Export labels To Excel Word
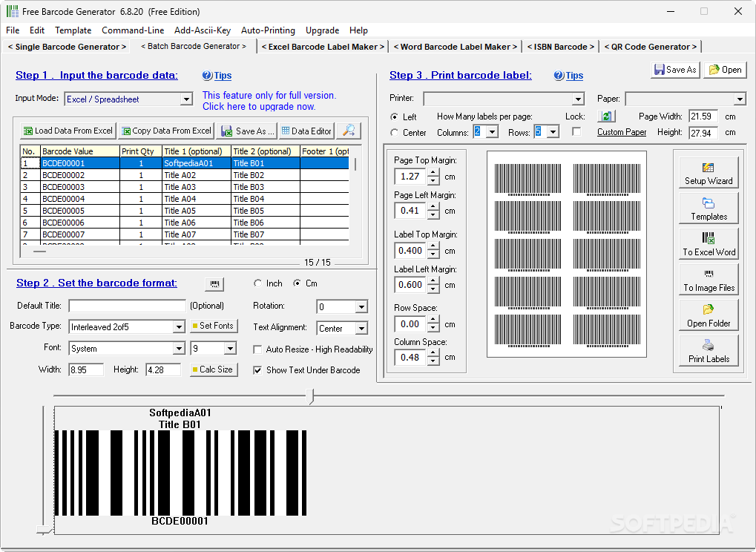 (x=709, y=244)
